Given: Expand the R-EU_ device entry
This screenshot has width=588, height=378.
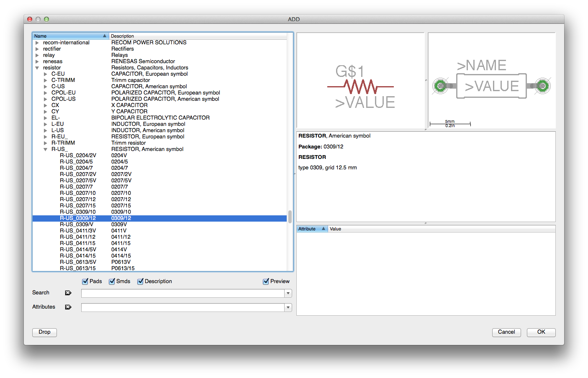Looking at the screenshot, I should (x=46, y=137).
